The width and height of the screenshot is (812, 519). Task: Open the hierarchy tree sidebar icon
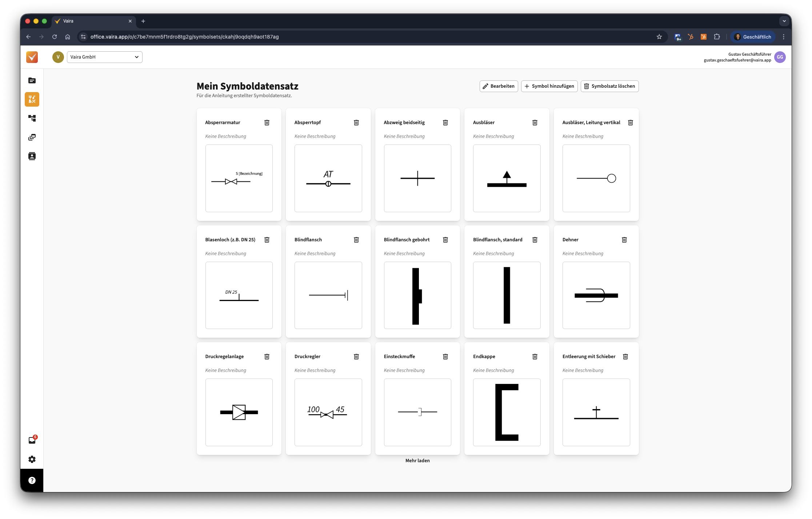[x=32, y=118]
